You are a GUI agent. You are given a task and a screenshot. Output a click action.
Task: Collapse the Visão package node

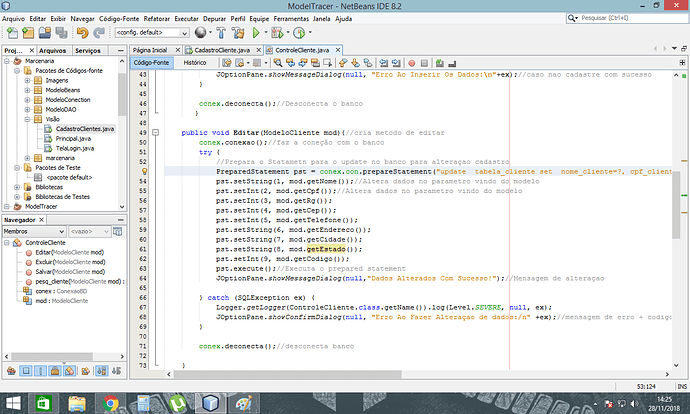pyautogui.click(x=27, y=119)
